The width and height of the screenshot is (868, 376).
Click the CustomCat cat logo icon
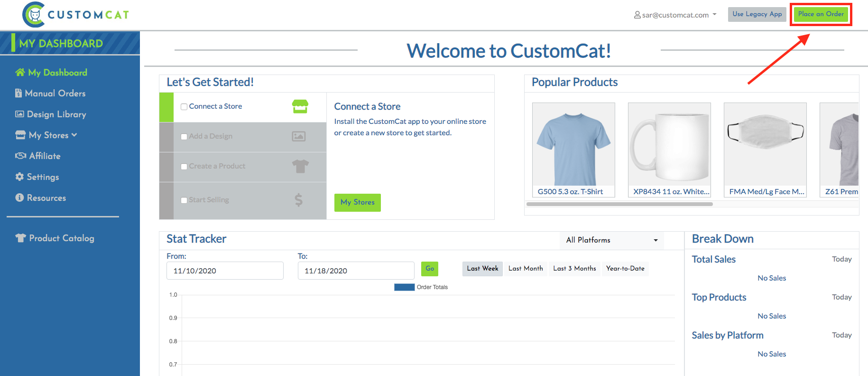(34, 15)
